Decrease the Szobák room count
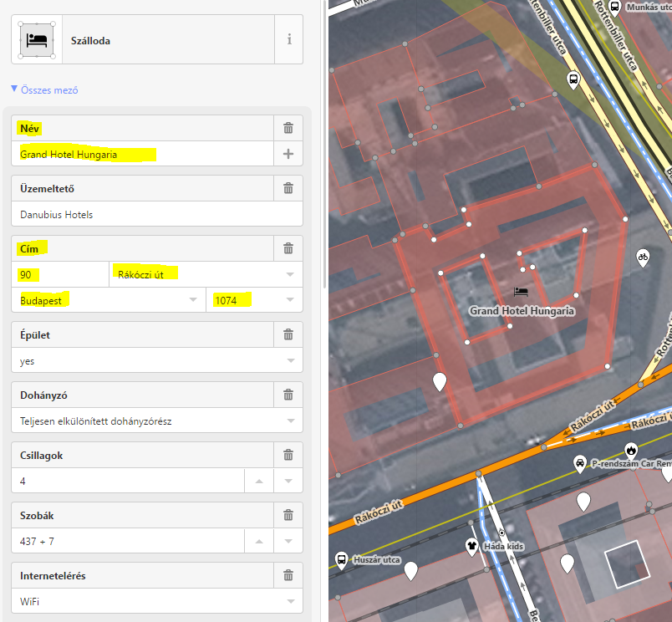The image size is (672, 622). [x=288, y=542]
